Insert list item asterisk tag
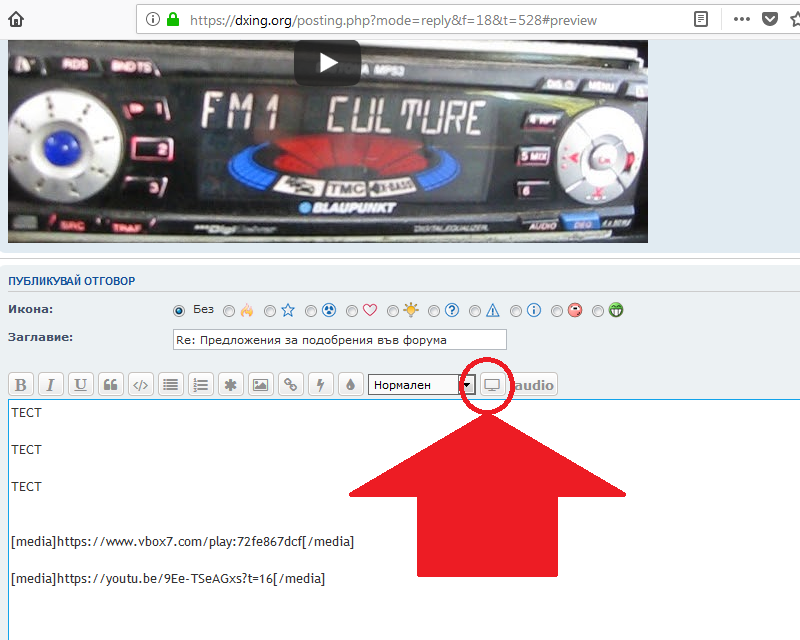Screen dimensions: 800x640 [x=231, y=384]
